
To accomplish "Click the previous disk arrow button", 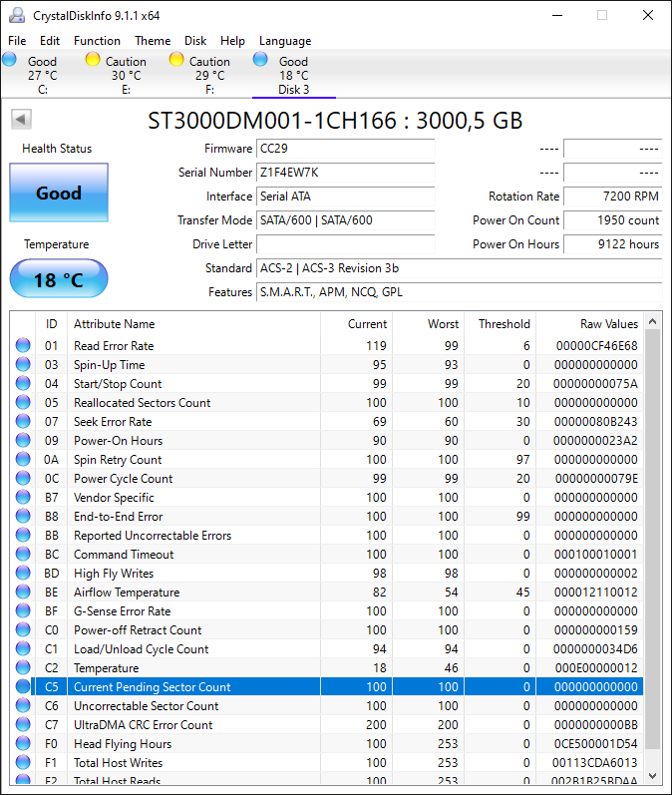I will (x=21, y=120).
